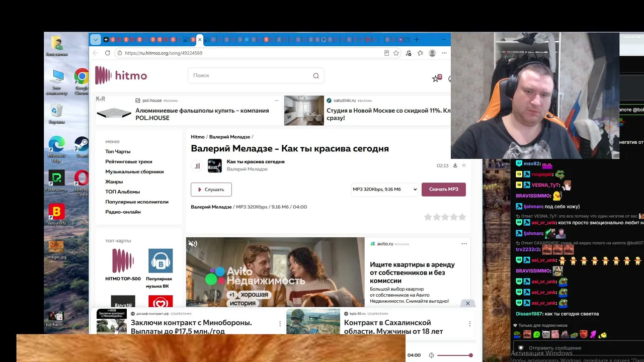The width and height of the screenshot is (644, 362).
Task: Submit search with the magnifier icon
Action: (x=316, y=76)
